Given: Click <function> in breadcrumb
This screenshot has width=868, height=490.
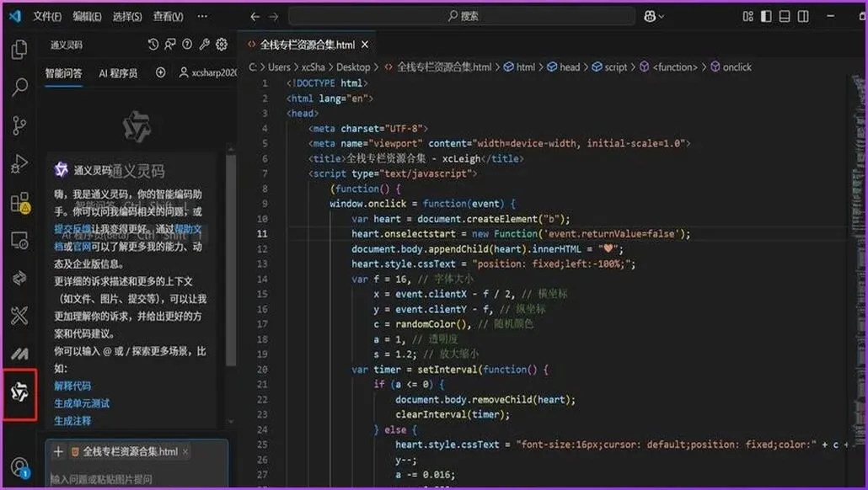Looking at the screenshot, I should tap(669, 67).
